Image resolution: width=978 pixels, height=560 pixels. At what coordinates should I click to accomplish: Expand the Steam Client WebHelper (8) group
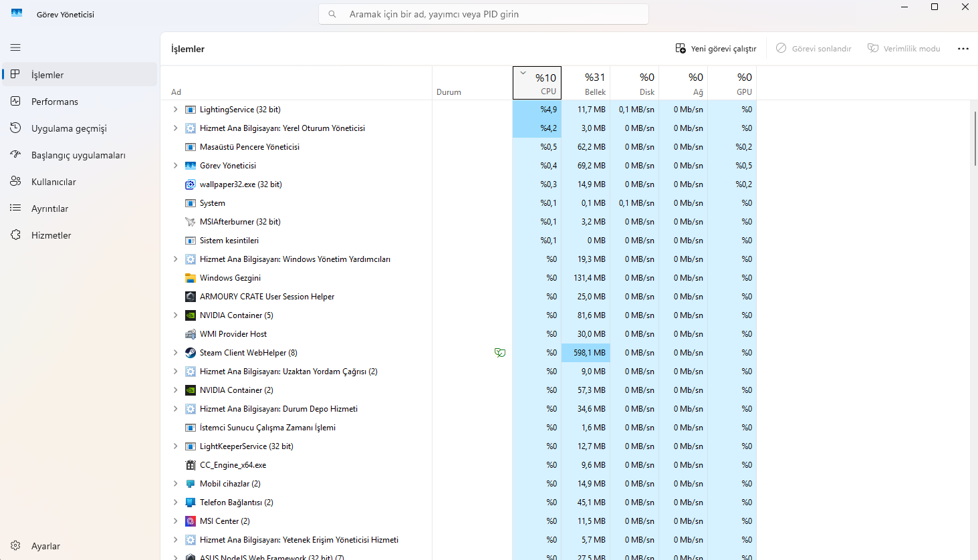pyautogui.click(x=175, y=353)
